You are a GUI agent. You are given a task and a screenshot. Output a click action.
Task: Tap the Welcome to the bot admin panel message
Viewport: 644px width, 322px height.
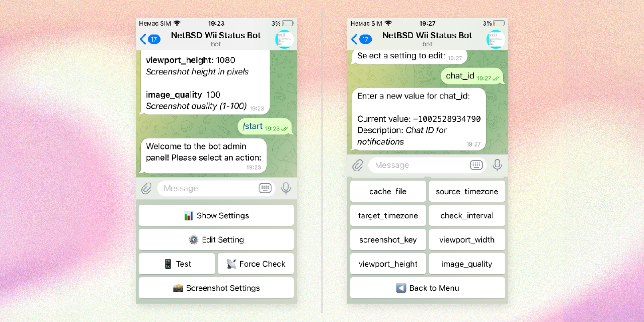[x=204, y=155]
